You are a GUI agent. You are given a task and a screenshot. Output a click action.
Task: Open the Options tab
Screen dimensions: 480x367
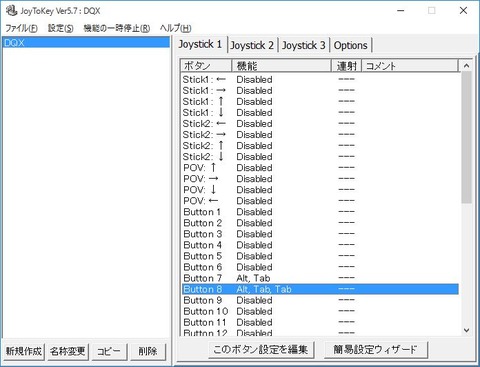pyautogui.click(x=351, y=45)
